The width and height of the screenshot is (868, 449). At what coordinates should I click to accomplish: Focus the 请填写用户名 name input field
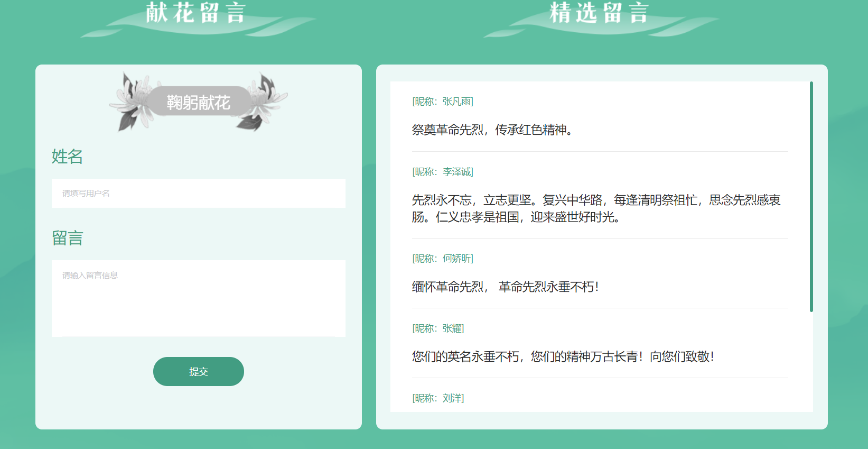[x=198, y=193]
